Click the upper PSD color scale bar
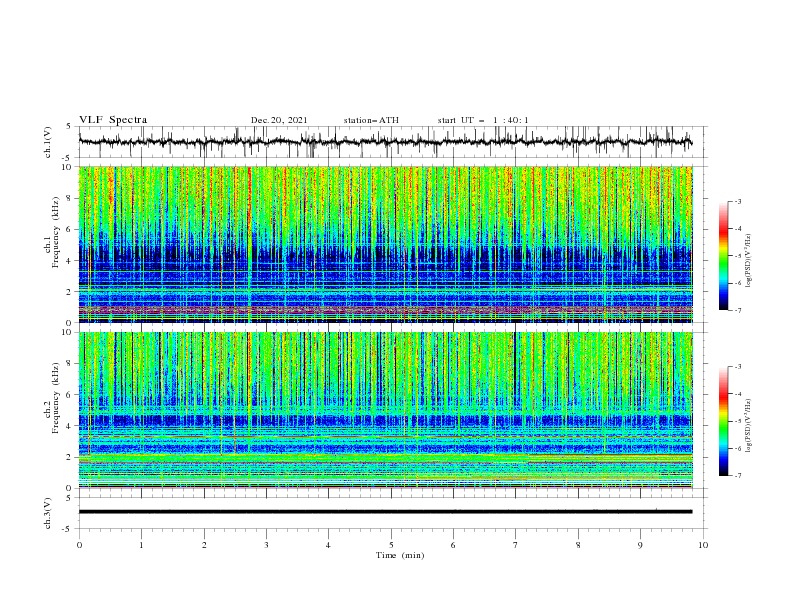 723,256
